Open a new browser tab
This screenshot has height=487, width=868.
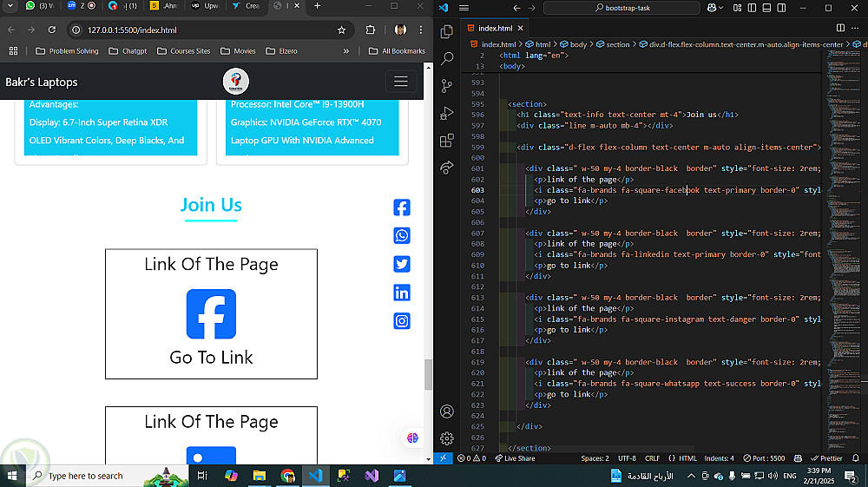(317, 5)
